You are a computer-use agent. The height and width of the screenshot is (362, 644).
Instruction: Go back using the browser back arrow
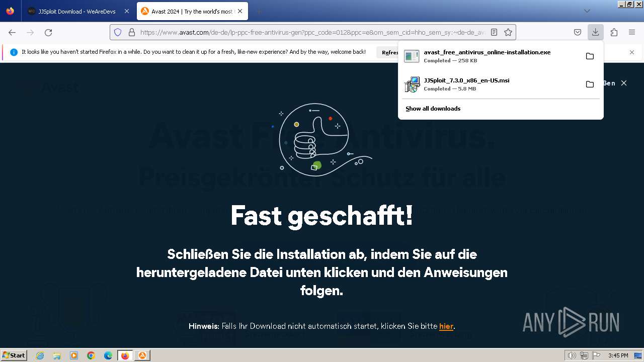point(12,32)
